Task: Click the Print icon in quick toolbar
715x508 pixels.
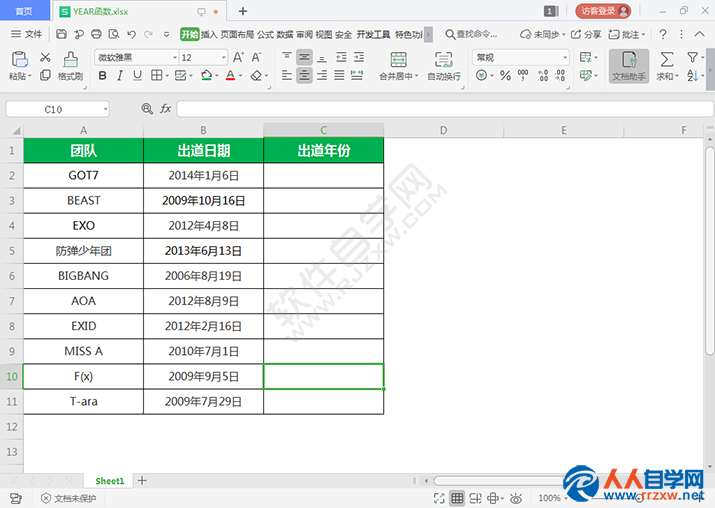Action: [x=96, y=34]
